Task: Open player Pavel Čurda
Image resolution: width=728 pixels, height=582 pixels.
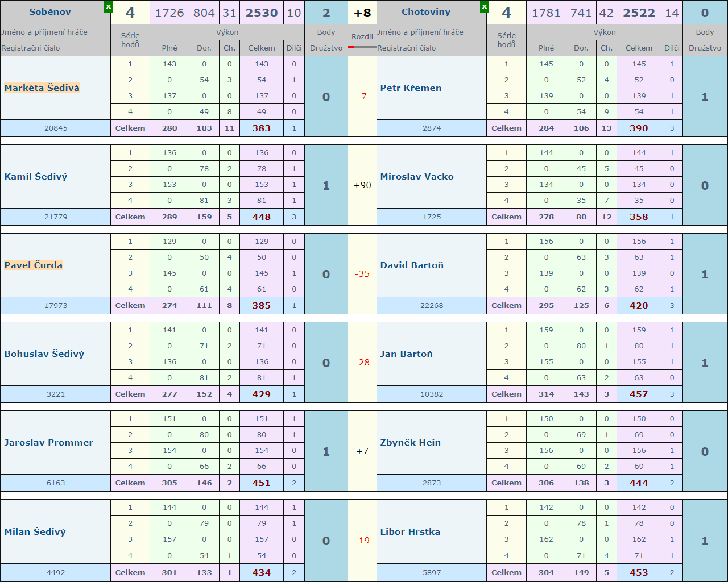Action: click(34, 265)
